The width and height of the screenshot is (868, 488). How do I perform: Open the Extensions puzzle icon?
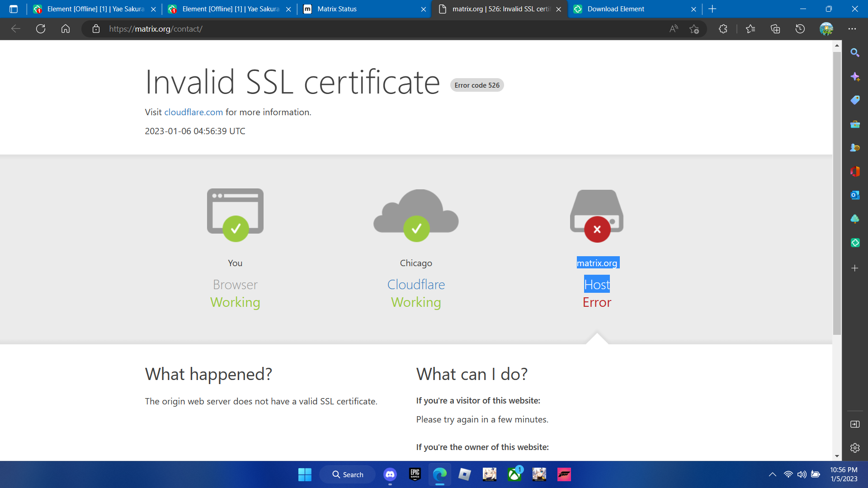point(723,29)
